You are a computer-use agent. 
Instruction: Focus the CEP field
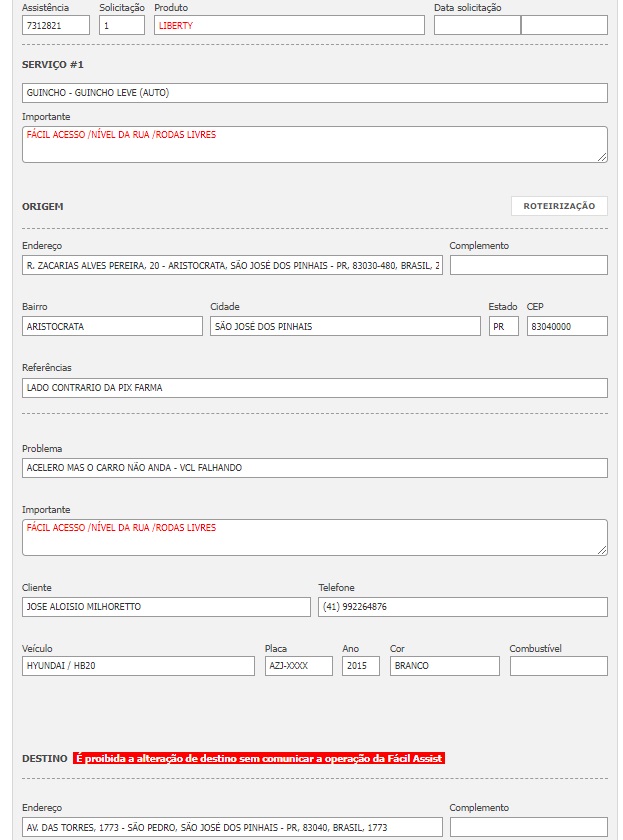(566, 326)
